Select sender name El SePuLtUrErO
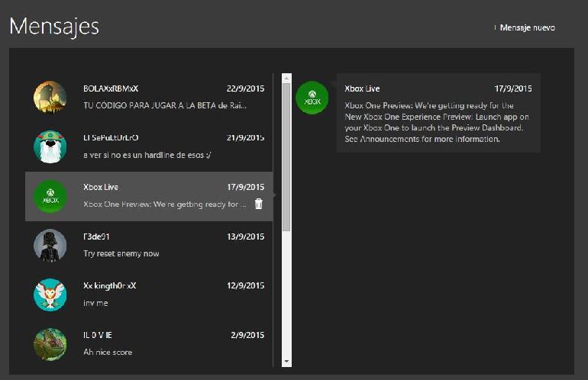 (x=111, y=137)
